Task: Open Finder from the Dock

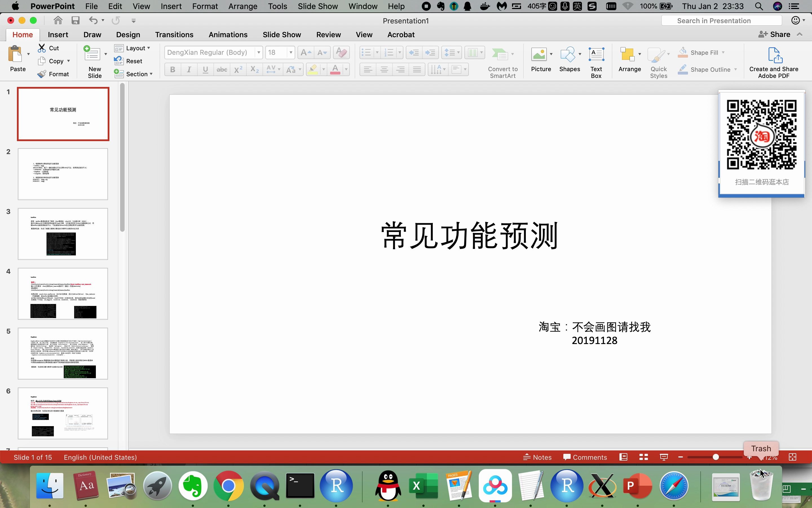Action: 50,485
